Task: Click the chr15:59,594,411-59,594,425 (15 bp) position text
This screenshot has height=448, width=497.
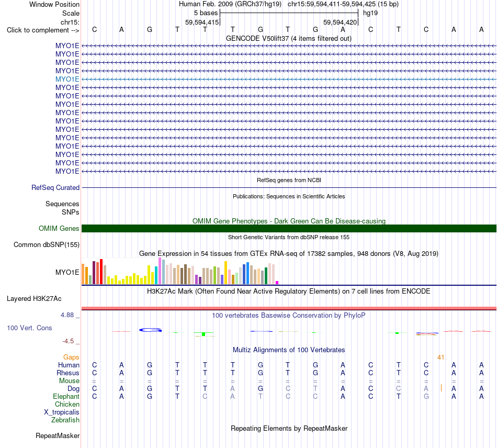Action: tap(343, 4)
